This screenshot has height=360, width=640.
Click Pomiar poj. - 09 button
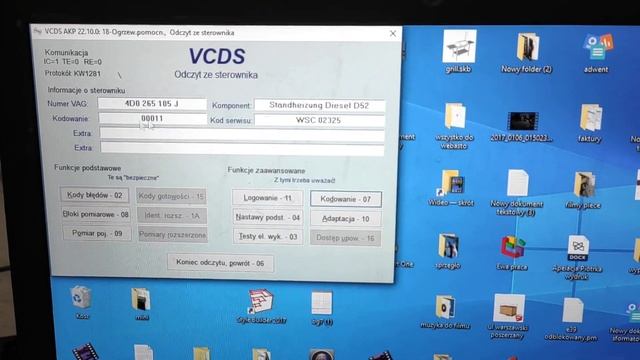(97, 233)
